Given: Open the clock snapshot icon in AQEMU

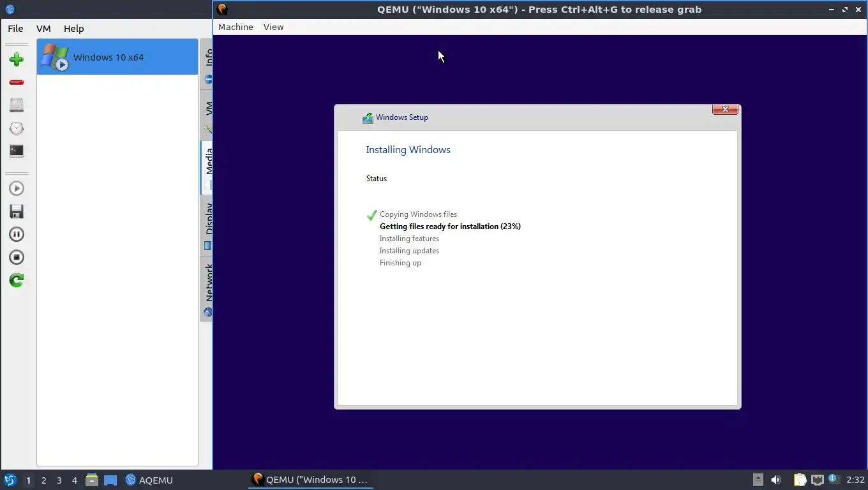Looking at the screenshot, I should coord(17,128).
